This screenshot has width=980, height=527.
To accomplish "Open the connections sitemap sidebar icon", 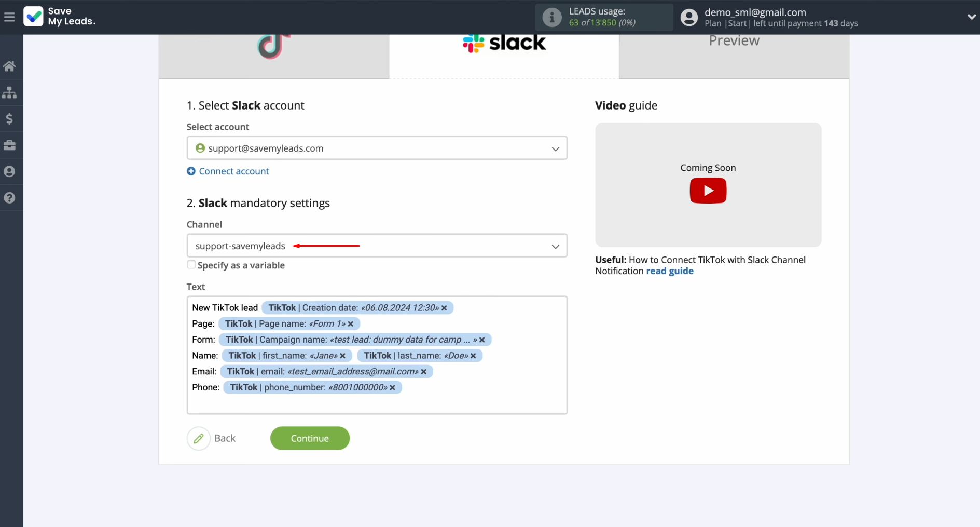I will pyautogui.click(x=9, y=92).
